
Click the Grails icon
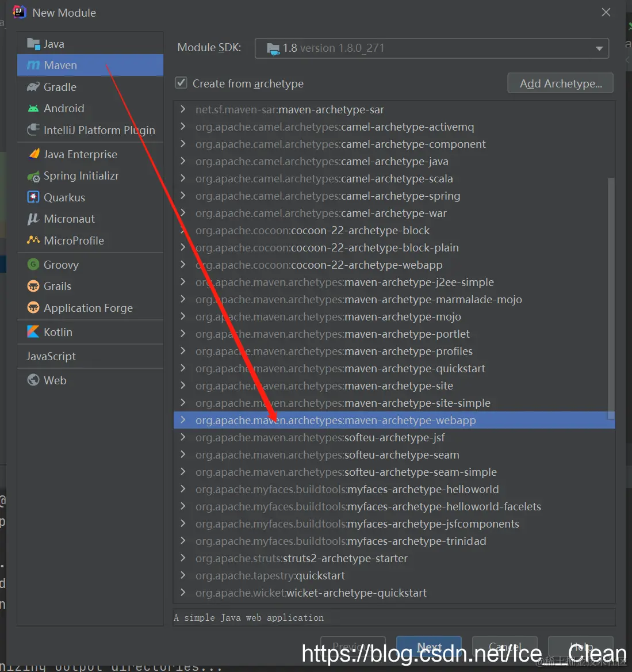(33, 286)
